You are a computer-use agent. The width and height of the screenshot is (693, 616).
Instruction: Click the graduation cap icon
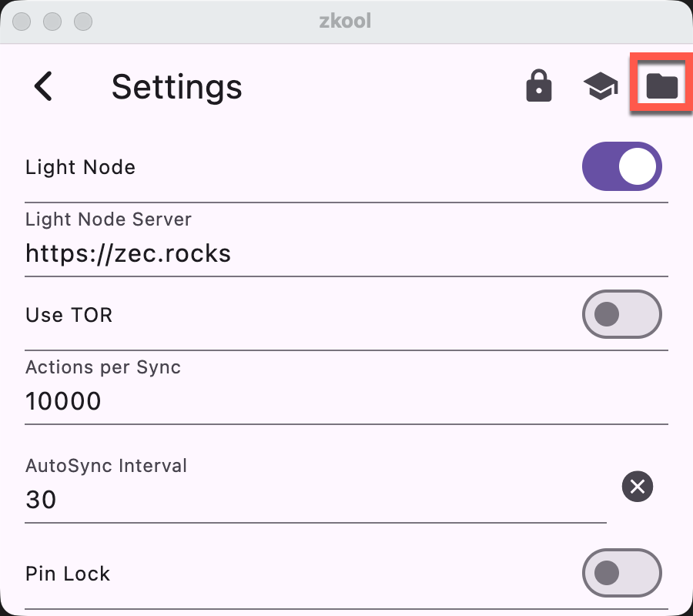tap(601, 86)
